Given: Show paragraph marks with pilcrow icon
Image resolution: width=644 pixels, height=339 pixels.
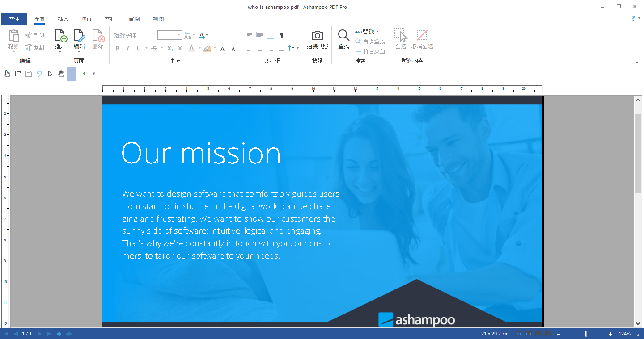Looking at the screenshot, I should 281,35.
